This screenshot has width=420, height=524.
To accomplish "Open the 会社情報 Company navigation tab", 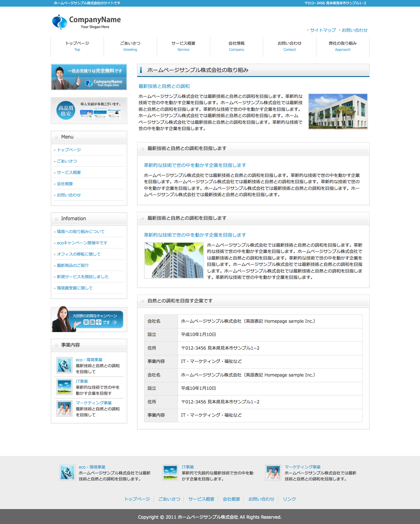I will point(236,46).
